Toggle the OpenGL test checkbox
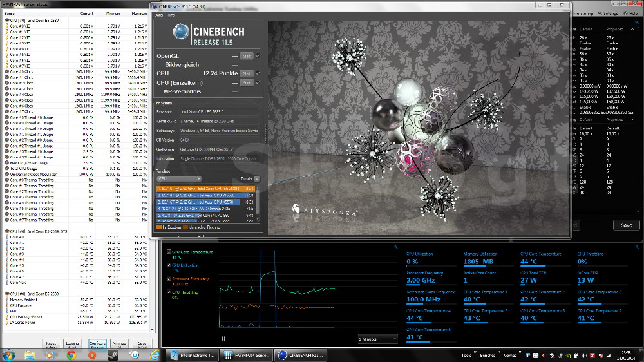644x362 pixels. point(258,56)
